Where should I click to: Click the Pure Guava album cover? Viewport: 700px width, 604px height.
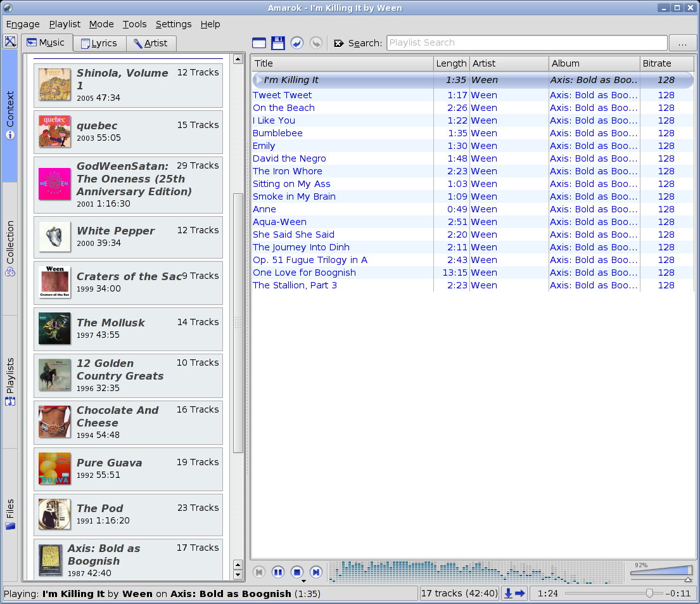click(54, 468)
